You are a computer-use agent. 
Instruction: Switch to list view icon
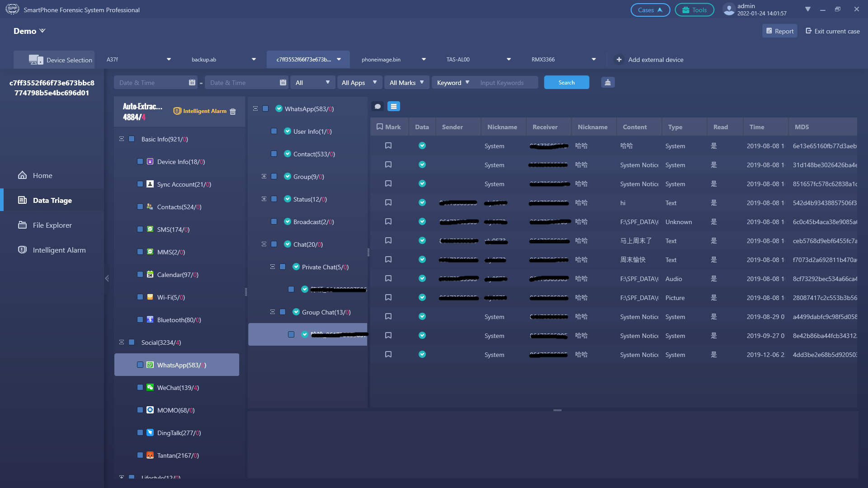tap(394, 107)
